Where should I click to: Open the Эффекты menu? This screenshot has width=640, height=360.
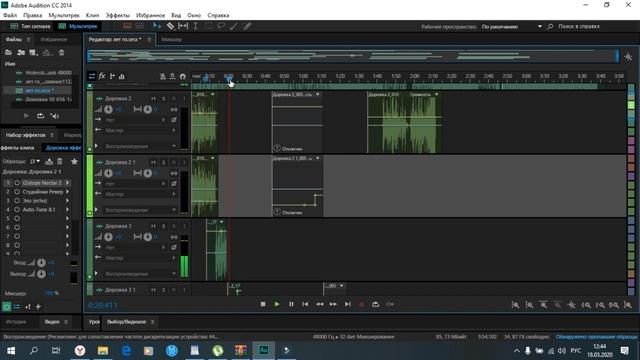118,15
